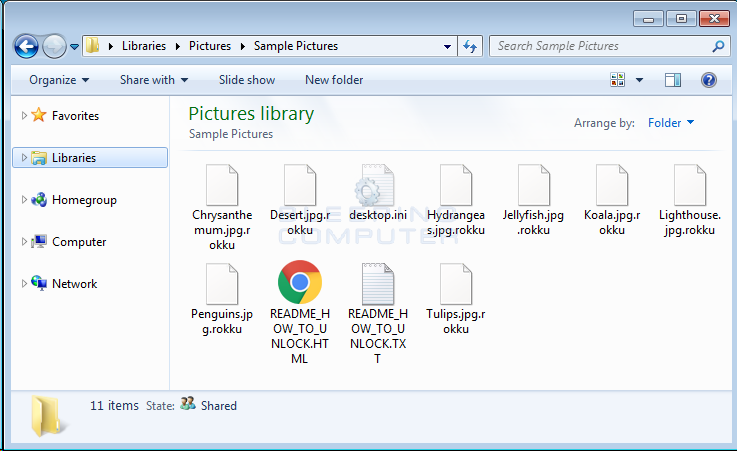Toggle the preview pane icon
This screenshot has height=451, width=737.
point(673,80)
